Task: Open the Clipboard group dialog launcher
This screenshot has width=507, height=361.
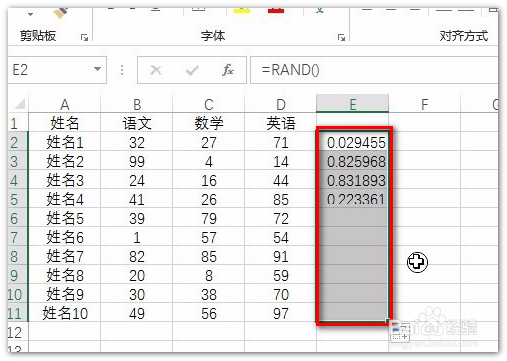Action: point(84,37)
